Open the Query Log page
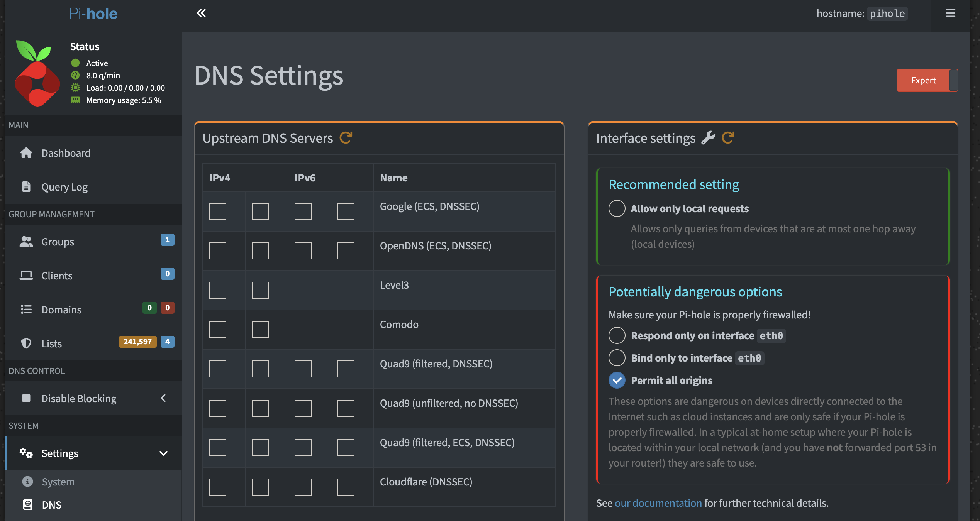 pos(64,187)
